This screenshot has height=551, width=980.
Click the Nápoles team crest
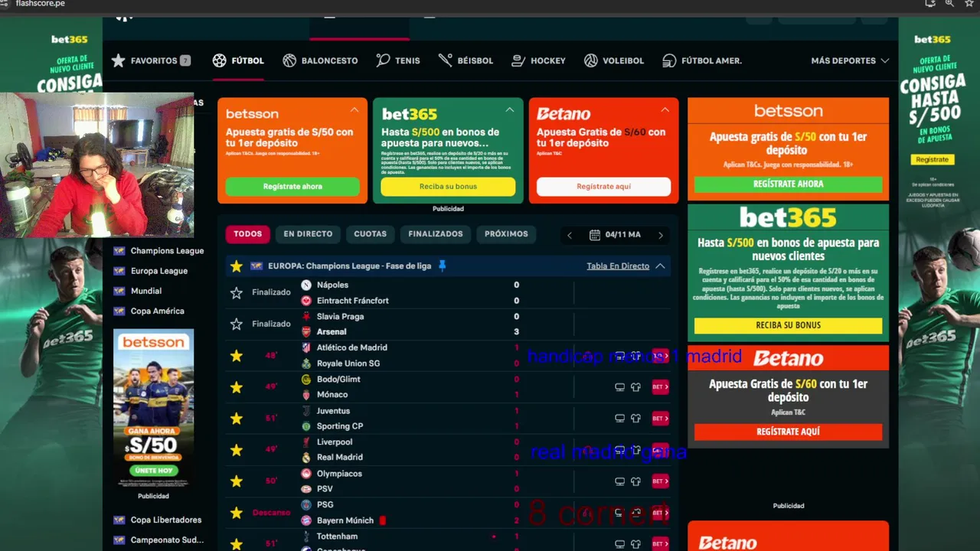click(x=306, y=285)
